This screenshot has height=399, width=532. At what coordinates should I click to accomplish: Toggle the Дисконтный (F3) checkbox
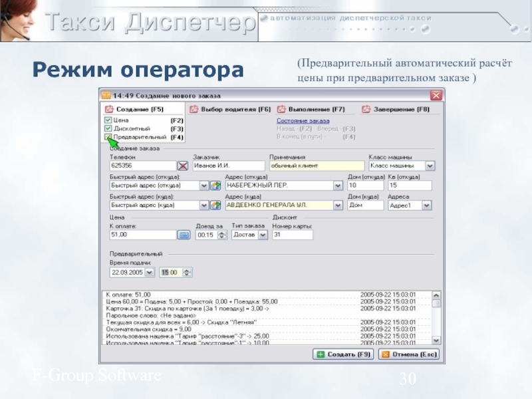coord(108,128)
